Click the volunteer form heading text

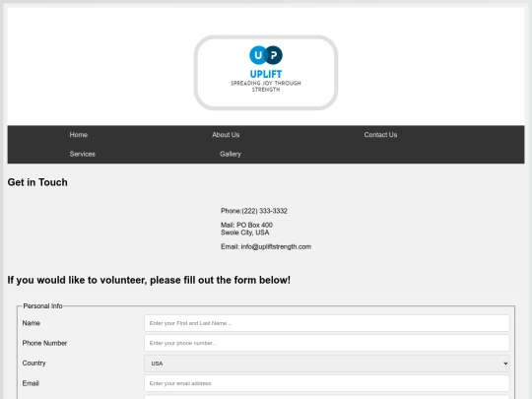(x=149, y=280)
